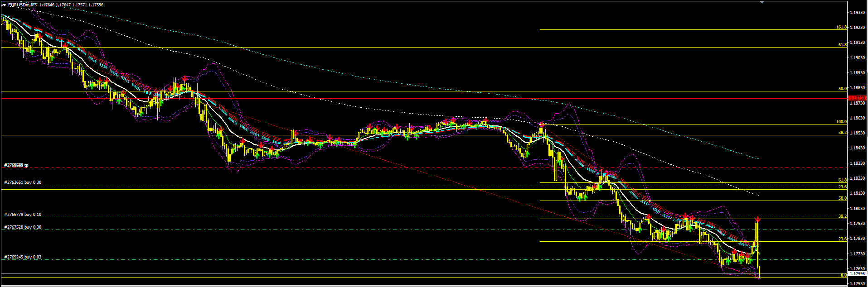Click the 100.0 Fibonacci level label
Screen dimensions: 868x287
841,122
